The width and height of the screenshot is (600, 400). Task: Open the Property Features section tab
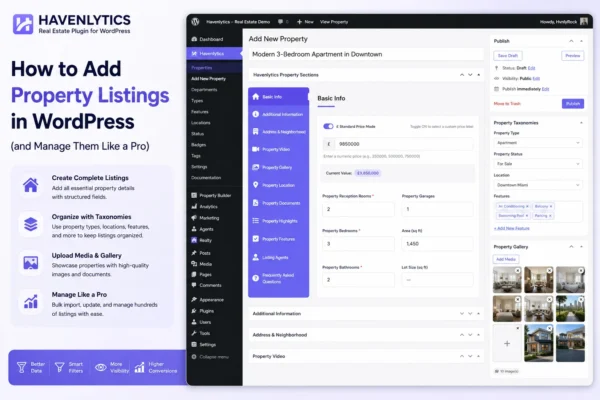(x=279, y=239)
